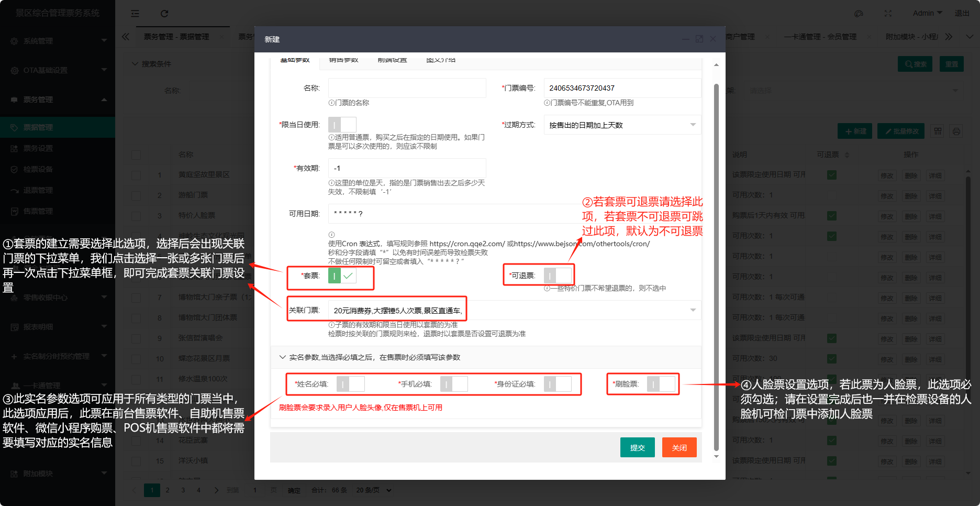Screen dimensions: 980x506
Task: Click the dialog scrollbar up arrow
Action: (716, 65)
